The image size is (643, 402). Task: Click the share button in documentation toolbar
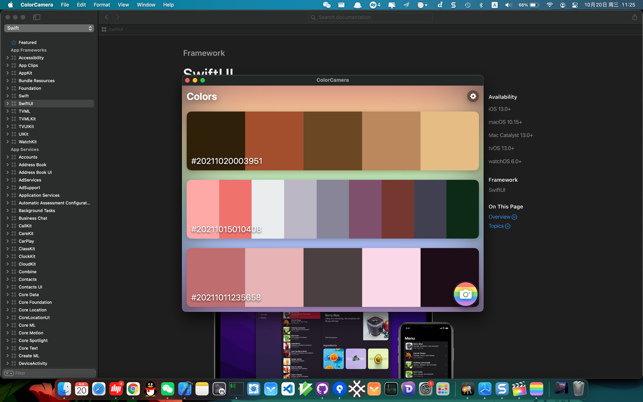[x=634, y=17]
